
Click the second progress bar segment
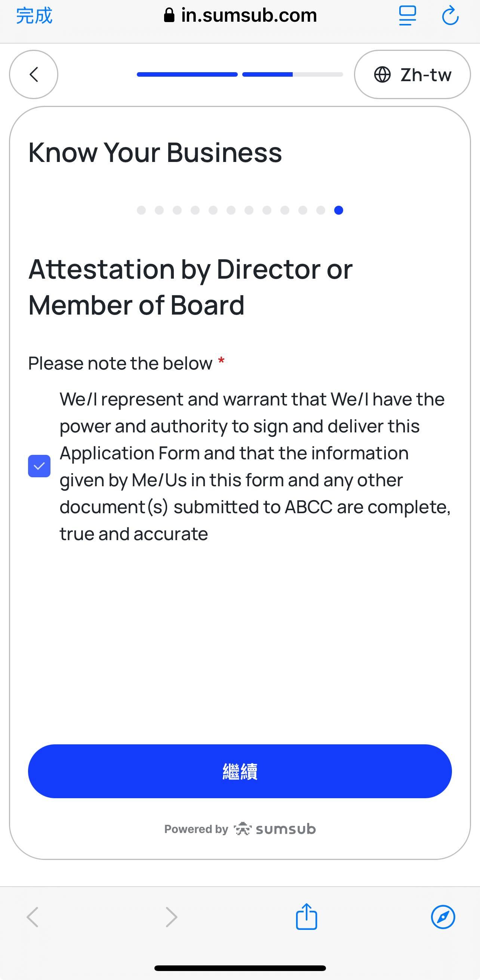292,74
